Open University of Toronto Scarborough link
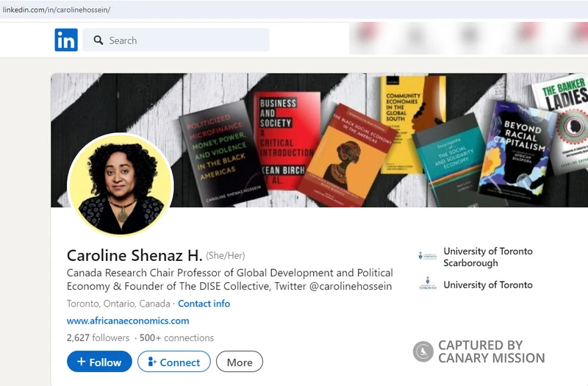588x386 pixels. pyautogui.click(x=488, y=257)
